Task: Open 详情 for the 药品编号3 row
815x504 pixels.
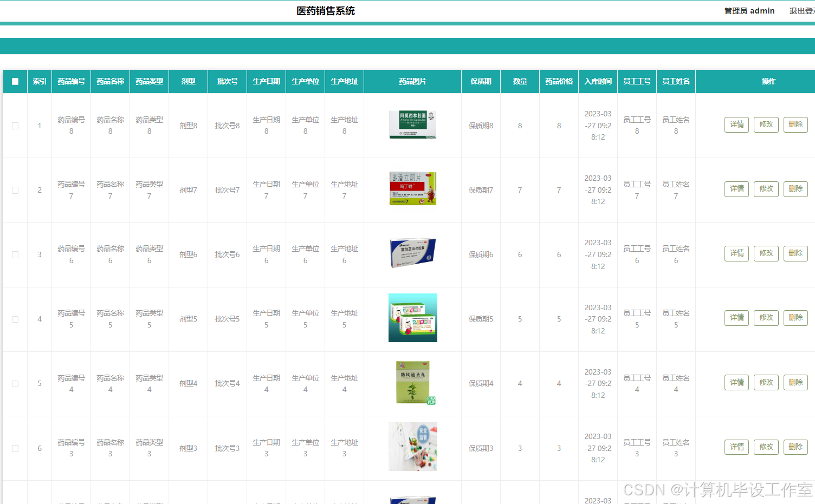Action: (736, 447)
